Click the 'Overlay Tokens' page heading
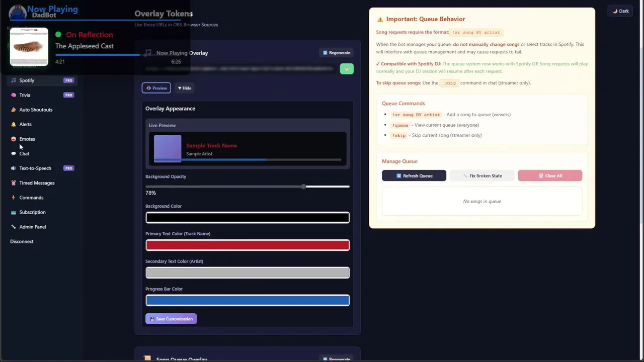 point(164,14)
